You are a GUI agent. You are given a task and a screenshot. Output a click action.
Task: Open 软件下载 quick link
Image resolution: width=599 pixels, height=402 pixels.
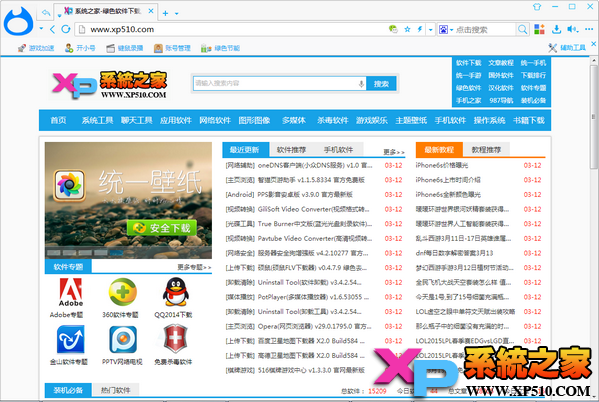pyautogui.click(x=468, y=63)
